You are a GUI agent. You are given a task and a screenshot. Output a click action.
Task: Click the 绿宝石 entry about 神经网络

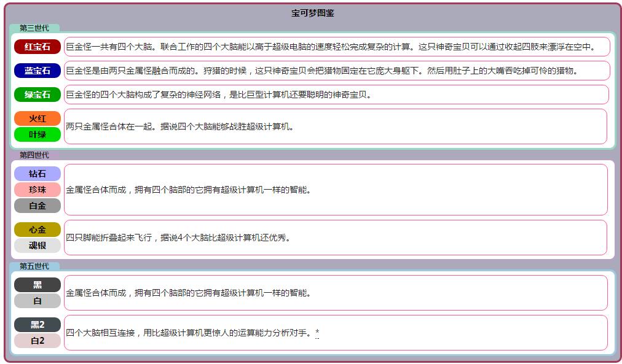[x=219, y=95]
